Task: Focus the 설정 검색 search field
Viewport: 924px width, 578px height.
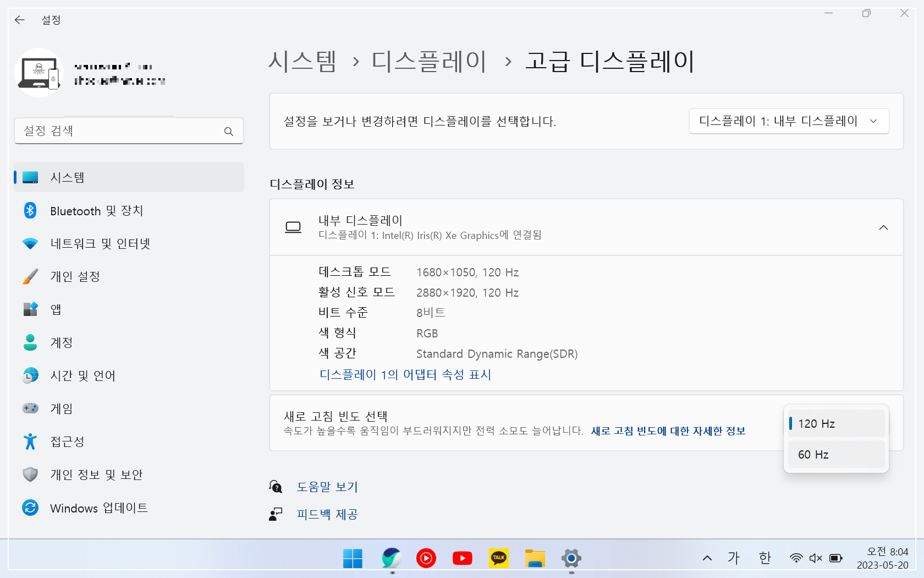Action: tap(129, 131)
